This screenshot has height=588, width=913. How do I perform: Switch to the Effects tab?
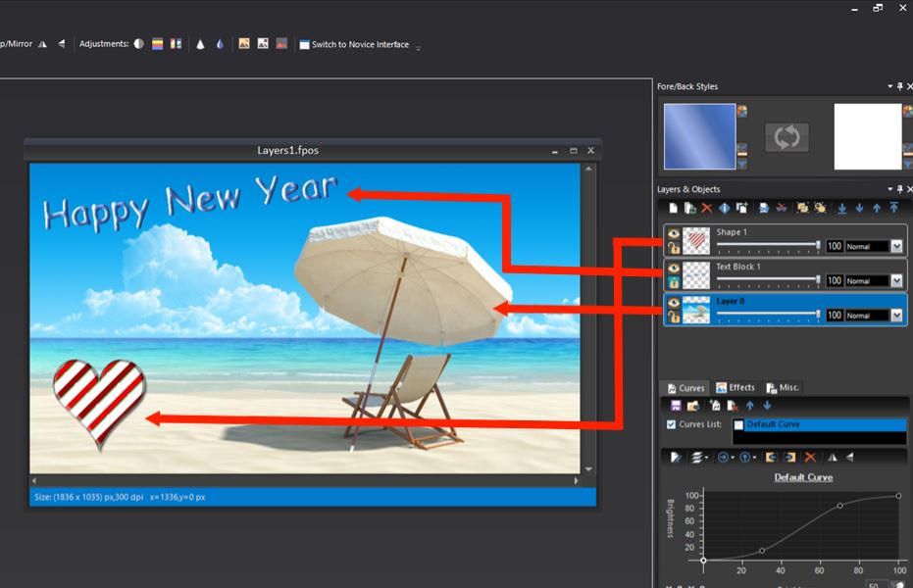click(x=736, y=387)
